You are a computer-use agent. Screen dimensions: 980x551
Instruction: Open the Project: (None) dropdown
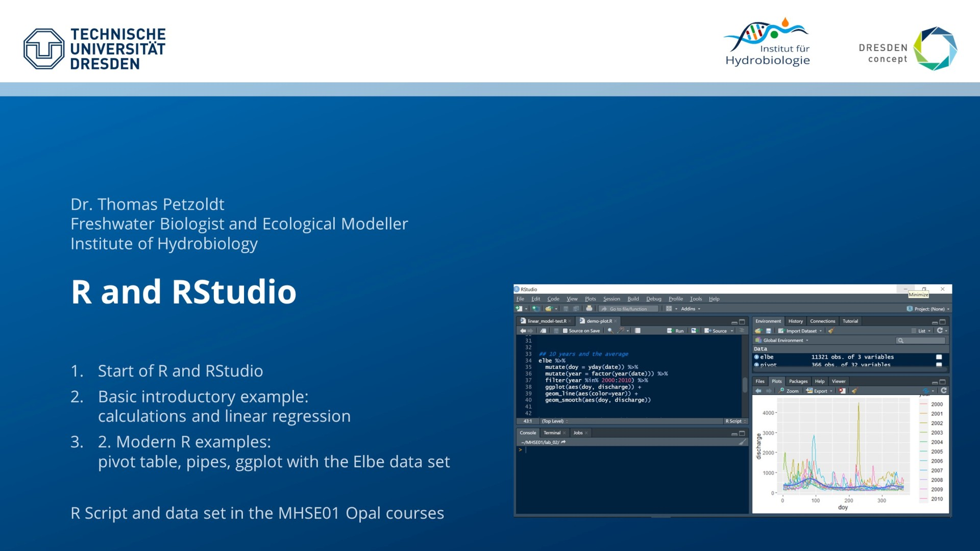928,309
